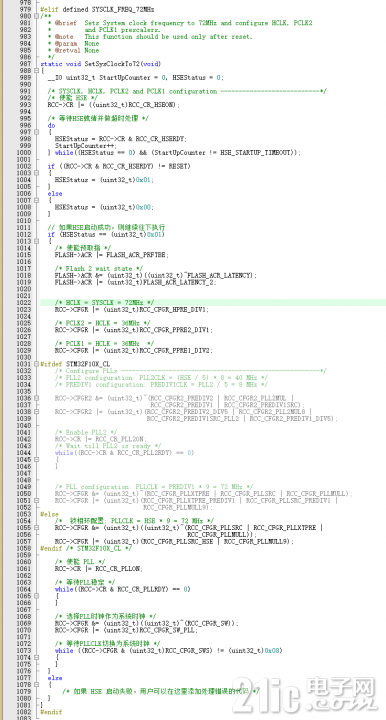The width and height of the screenshot is (386, 720).
Task: Collapse the fold marker at line 1055
Action: point(36,528)
